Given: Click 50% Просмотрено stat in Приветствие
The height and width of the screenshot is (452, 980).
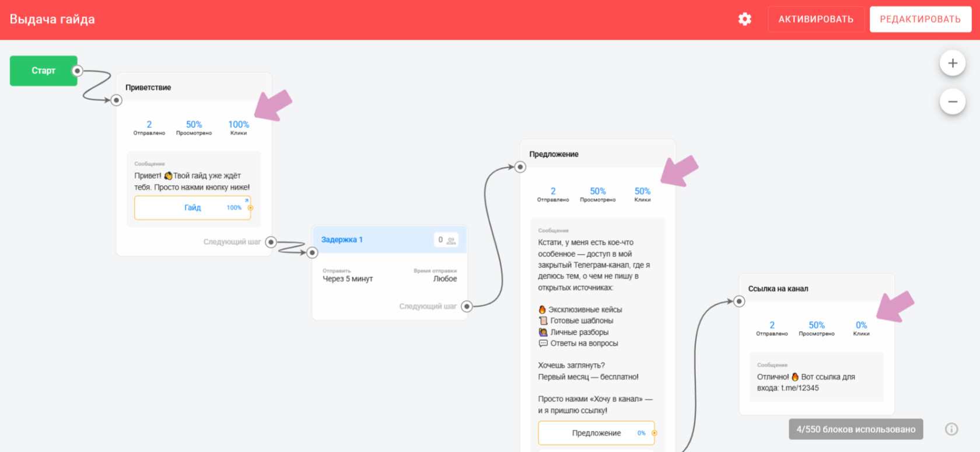Looking at the screenshot, I should (x=194, y=128).
